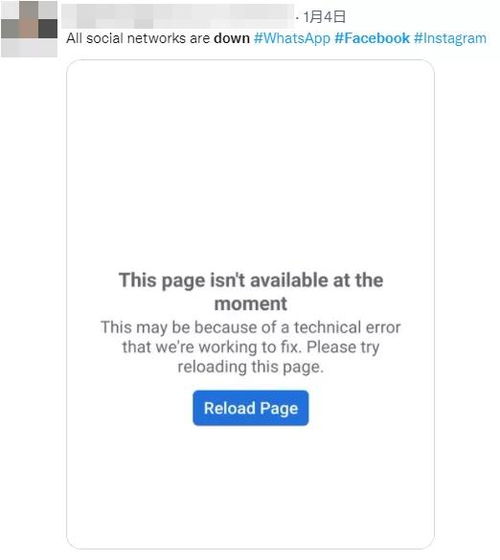Click the word 'moment' in the heading

[x=250, y=304]
